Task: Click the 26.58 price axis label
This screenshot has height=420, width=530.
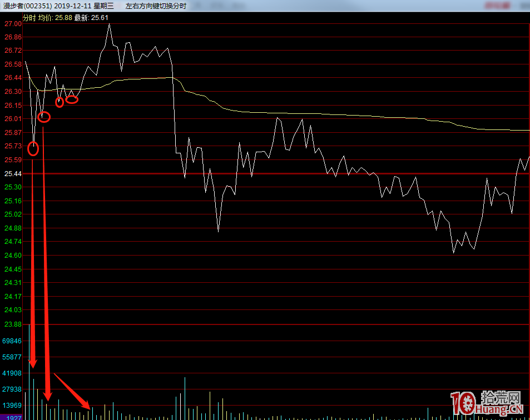Action: pyautogui.click(x=13, y=64)
